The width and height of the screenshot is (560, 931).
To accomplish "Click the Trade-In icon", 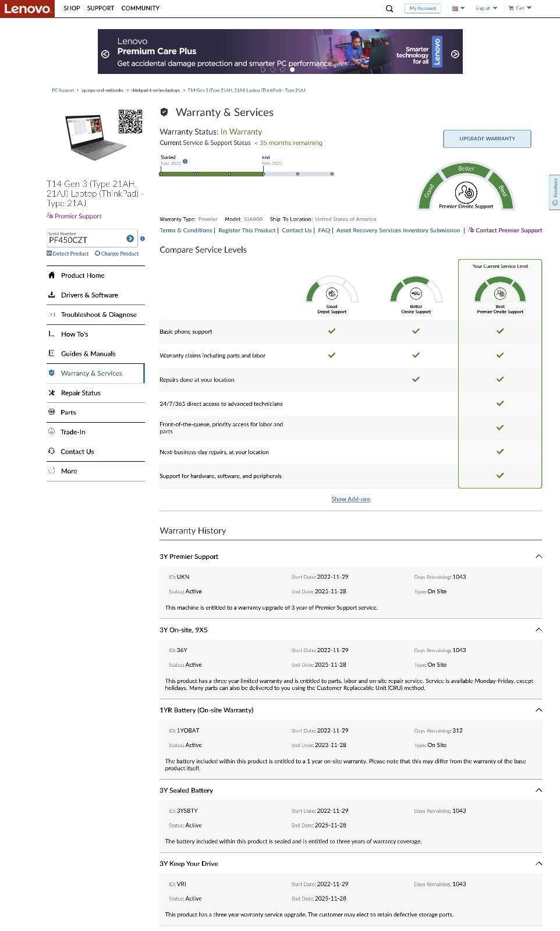I will (52, 432).
